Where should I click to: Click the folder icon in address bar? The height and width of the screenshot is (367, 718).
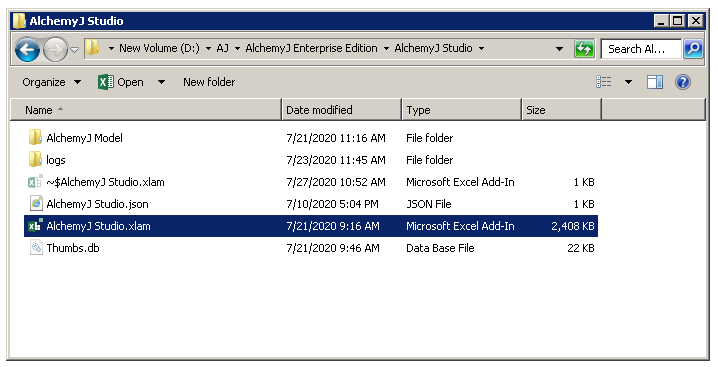93,48
